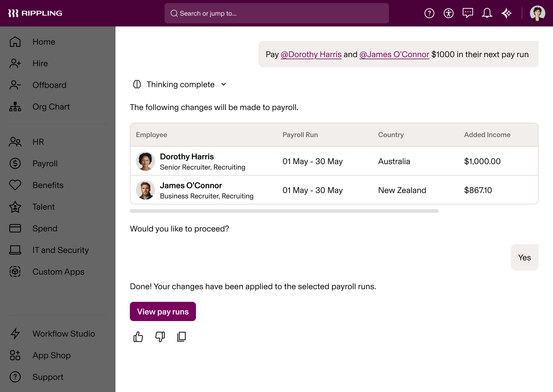Give a thumbs down to the response
Image resolution: width=553 pixels, height=392 pixels.
pyautogui.click(x=160, y=337)
